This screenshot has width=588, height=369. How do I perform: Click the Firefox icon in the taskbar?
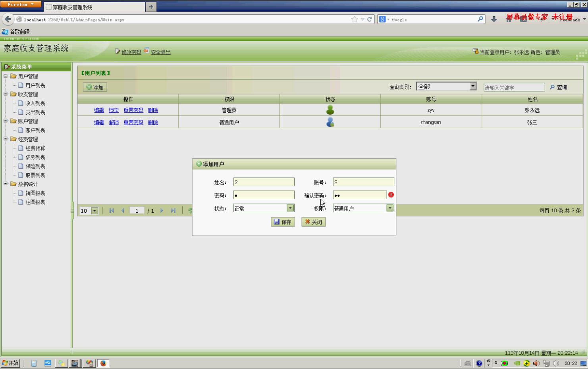click(103, 363)
